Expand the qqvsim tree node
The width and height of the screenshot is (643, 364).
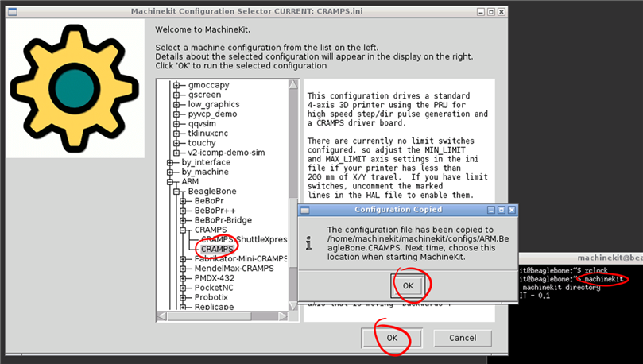pos(176,123)
